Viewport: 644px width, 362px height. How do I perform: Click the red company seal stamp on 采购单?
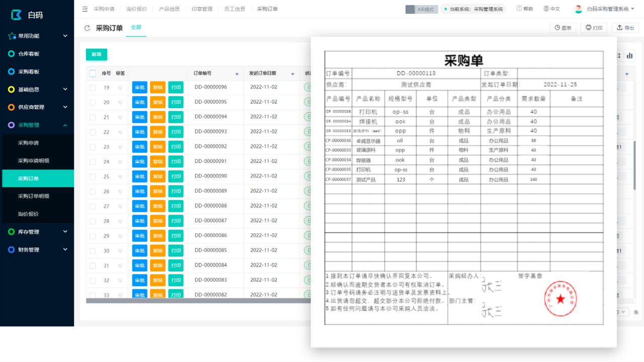click(x=560, y=299)
